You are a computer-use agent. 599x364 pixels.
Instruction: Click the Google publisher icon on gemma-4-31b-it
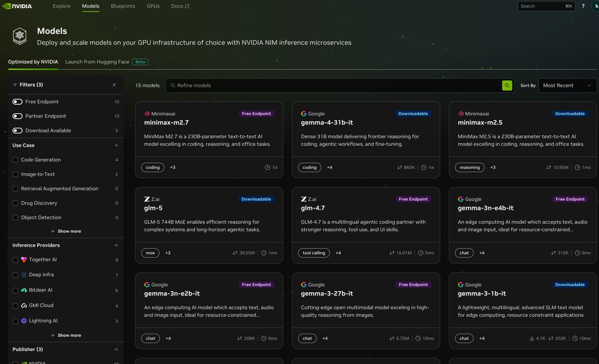tap(303, 113)
